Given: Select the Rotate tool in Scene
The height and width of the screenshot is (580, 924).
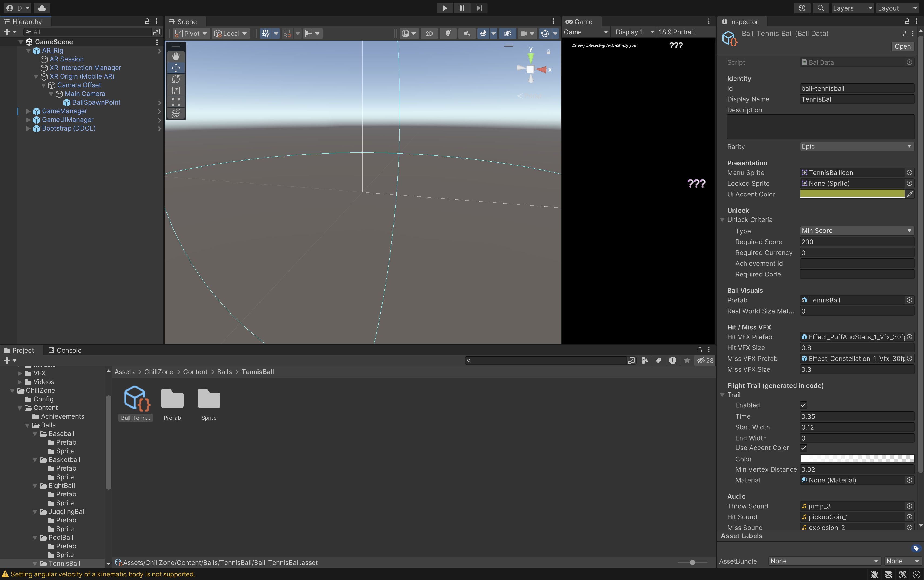Looking at the screenshot, I should point(176,79).
